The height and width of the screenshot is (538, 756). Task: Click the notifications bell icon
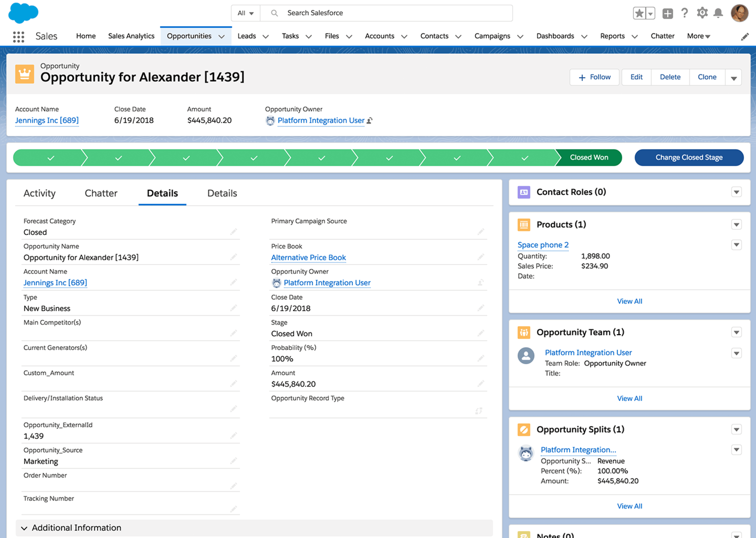(x=718, y=13)
